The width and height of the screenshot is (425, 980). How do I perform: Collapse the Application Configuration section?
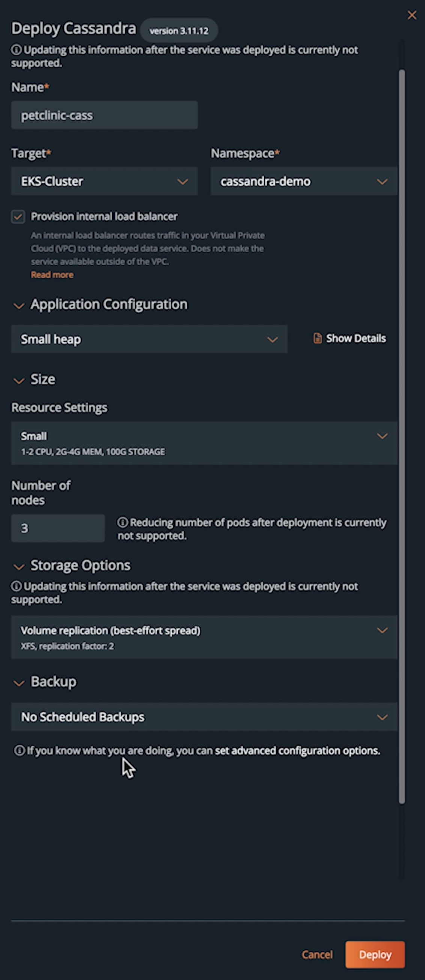[19, 305]
